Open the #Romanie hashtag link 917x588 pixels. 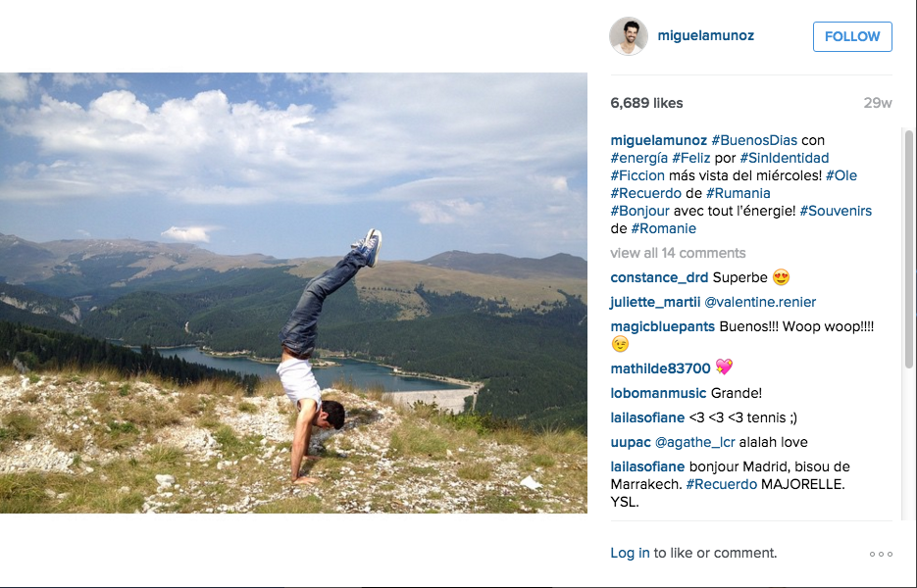(x=664, y=228)
